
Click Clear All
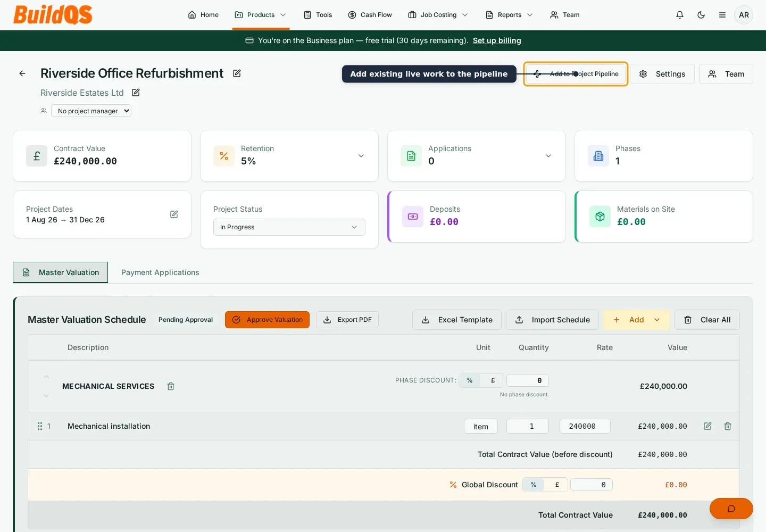point(707,320)
